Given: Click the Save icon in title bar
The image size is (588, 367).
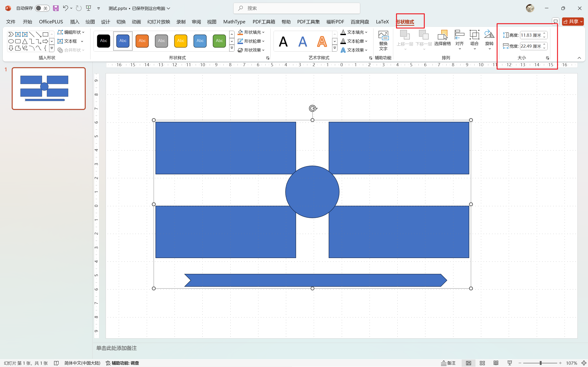Looking at the screenshot, I should [x=56, y=8].
